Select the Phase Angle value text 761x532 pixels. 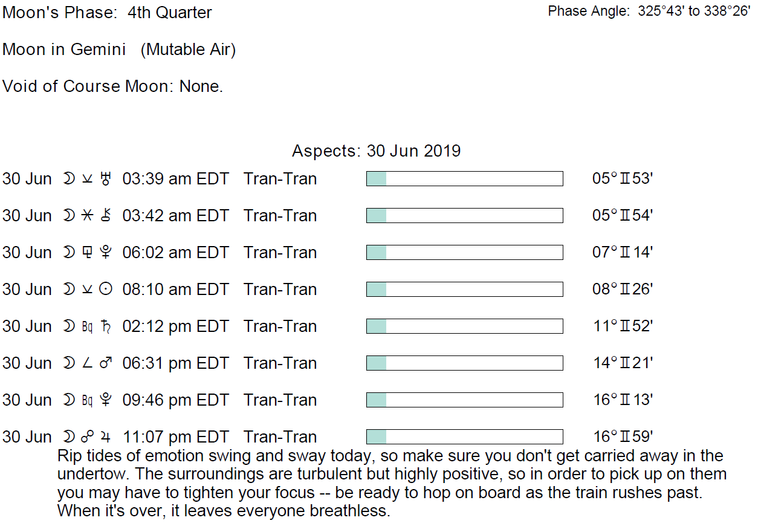(693, 11)
